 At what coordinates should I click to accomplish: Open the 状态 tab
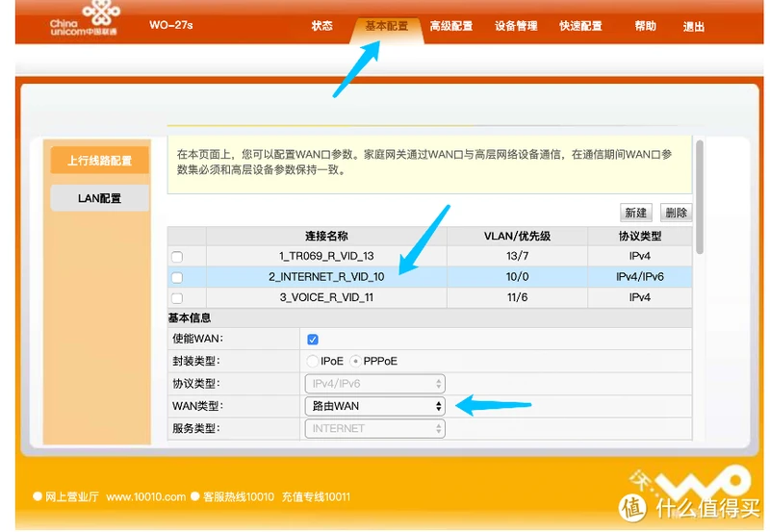321,26
